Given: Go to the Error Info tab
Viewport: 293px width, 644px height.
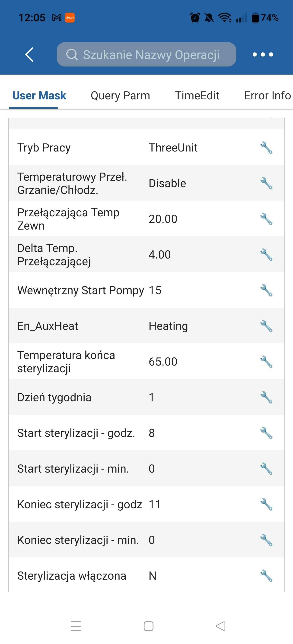Looking at the screenshot, I should tap(267, 95).
